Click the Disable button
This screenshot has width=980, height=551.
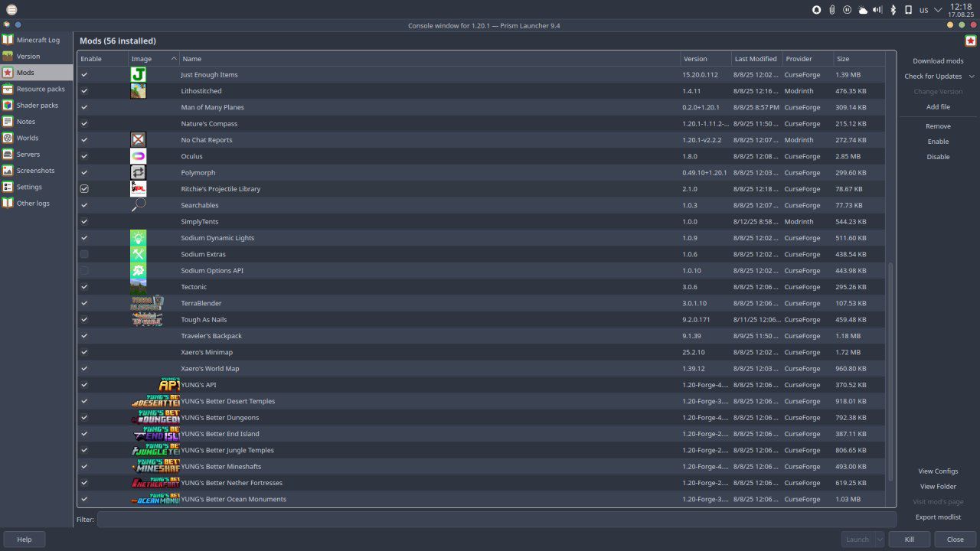point(938,157)
